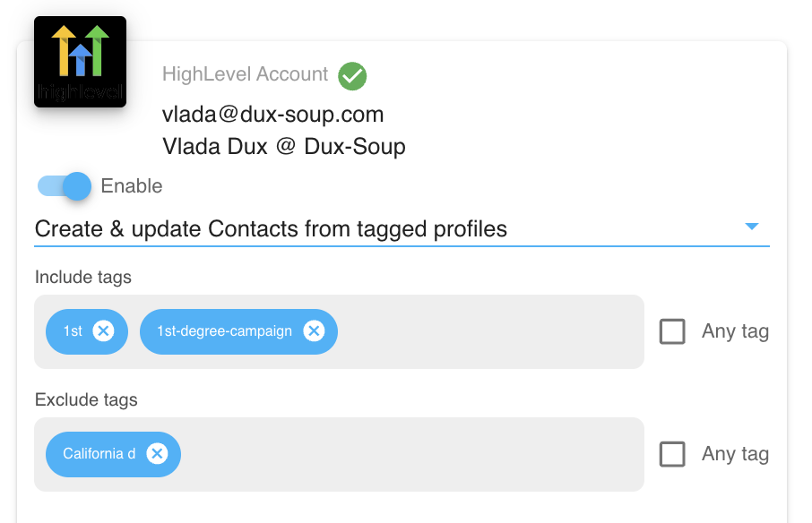
Task: Remove the 1st-degree-campaign tag
Action: pyautogui.click(x=314, y=331)
